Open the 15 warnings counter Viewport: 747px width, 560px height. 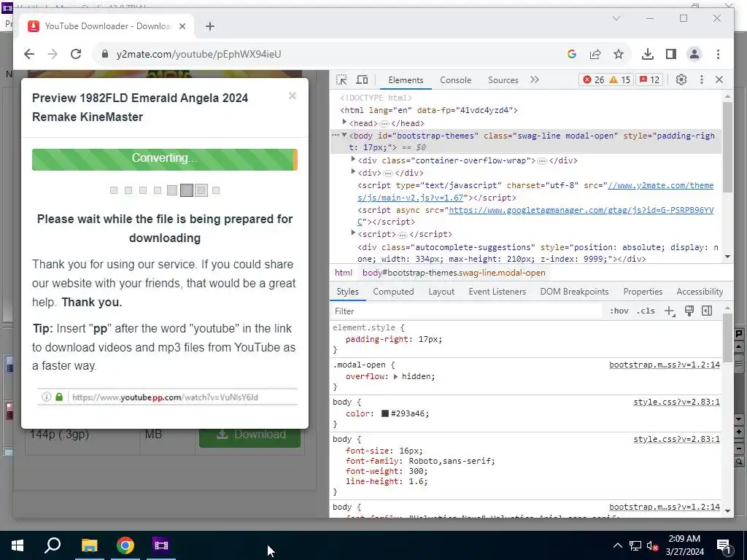(x=620, y=80)
